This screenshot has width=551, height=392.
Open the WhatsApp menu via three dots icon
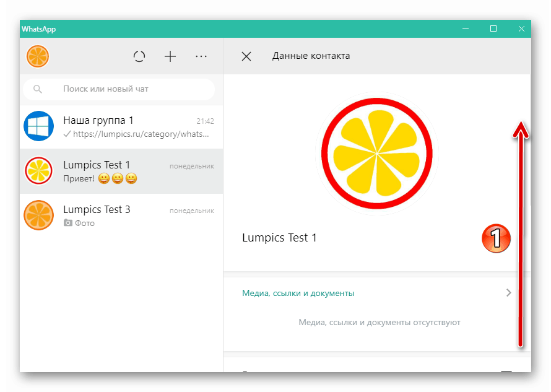[x=201, y=56]
